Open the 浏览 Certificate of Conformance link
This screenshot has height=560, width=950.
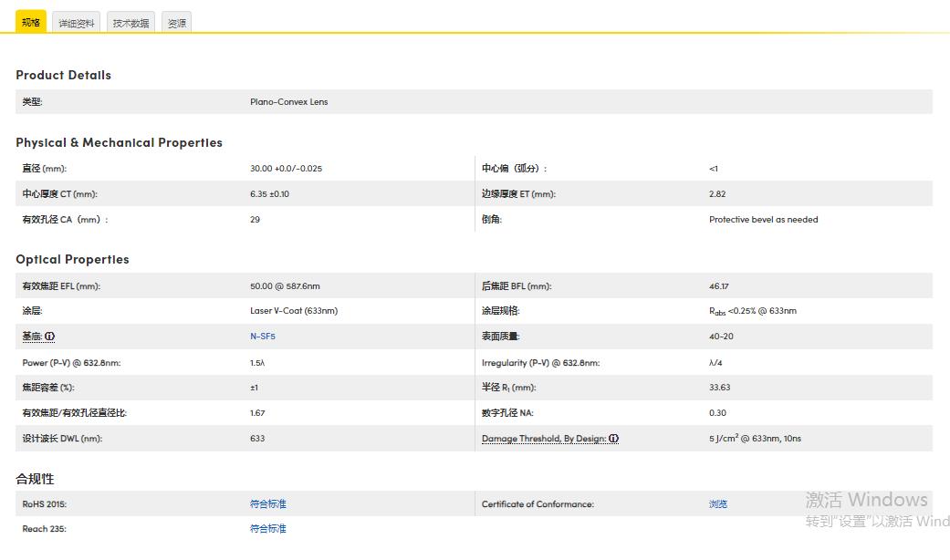(718, 504)
